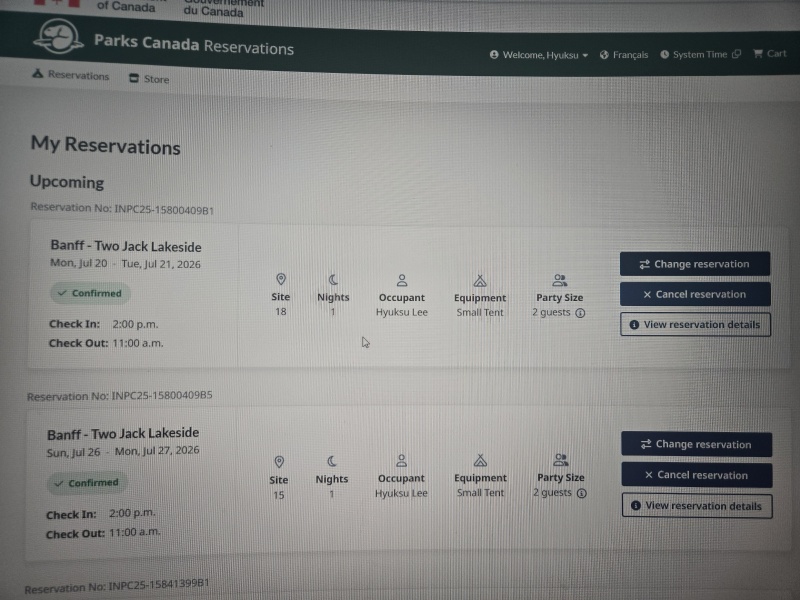Open the Welcome, Hyuksu account dropdown
The height and width of the screenshot is (600, 800).
click(539, 55)
